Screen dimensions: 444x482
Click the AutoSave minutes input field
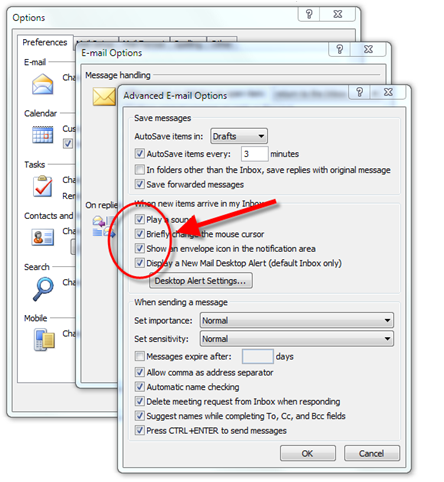tap(254, 154)
